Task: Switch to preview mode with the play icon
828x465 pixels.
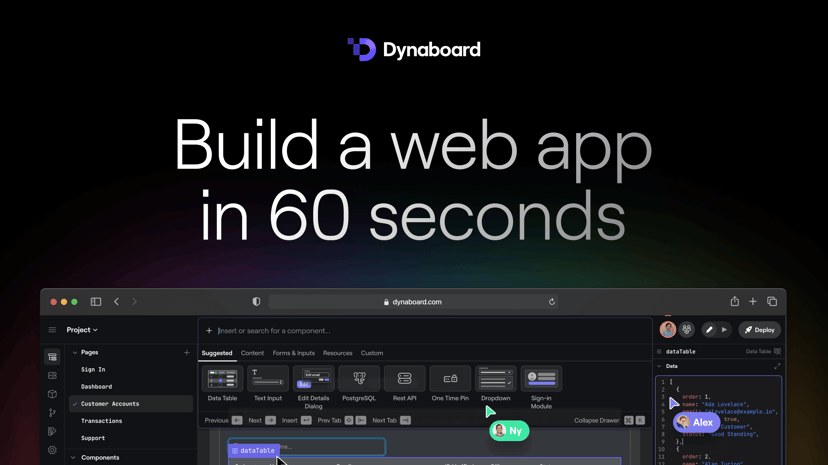Action: coord(724,330)
